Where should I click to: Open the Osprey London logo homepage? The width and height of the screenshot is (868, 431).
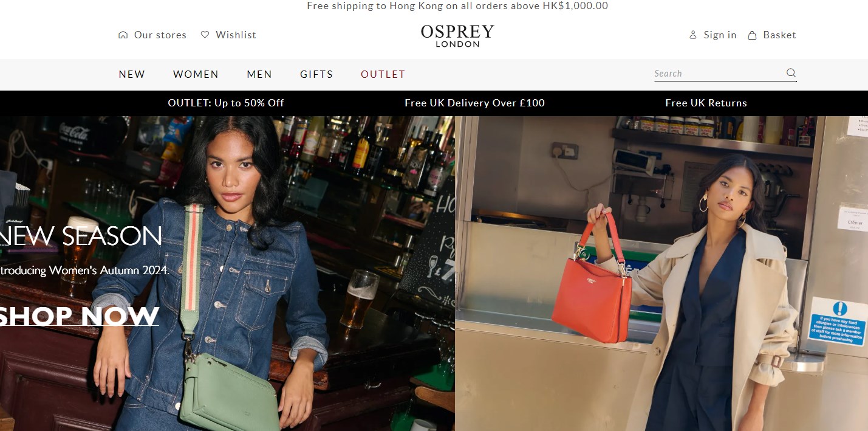coord(457,35)
